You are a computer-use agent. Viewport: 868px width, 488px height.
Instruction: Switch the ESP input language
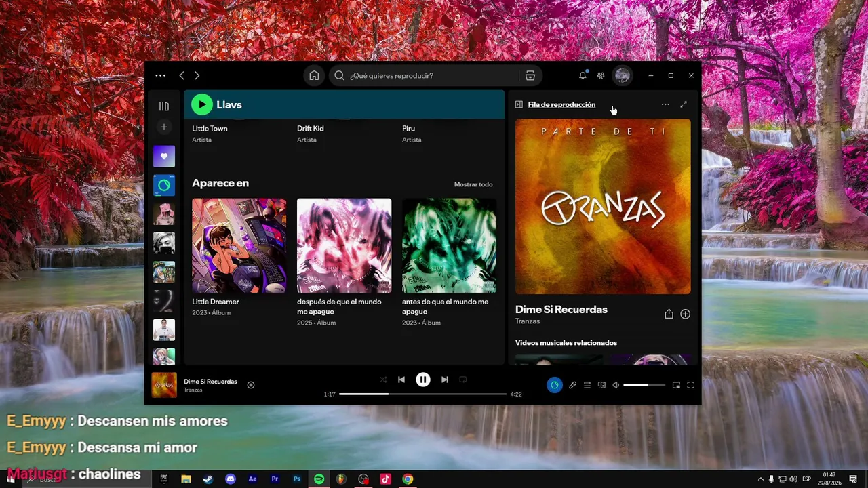point(807,479)
